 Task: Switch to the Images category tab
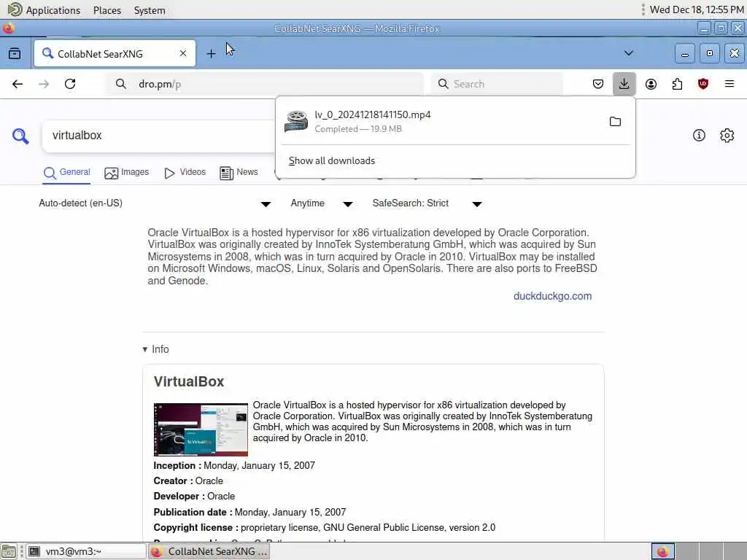[127, 172]
